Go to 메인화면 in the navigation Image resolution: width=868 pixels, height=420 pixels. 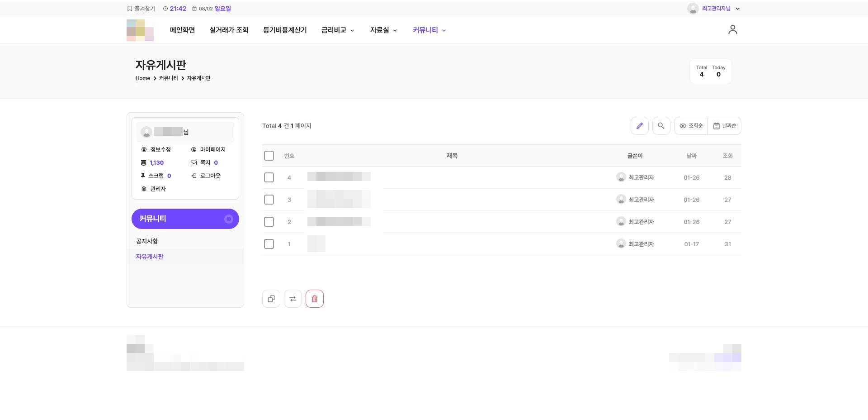[x=182, y=30]
